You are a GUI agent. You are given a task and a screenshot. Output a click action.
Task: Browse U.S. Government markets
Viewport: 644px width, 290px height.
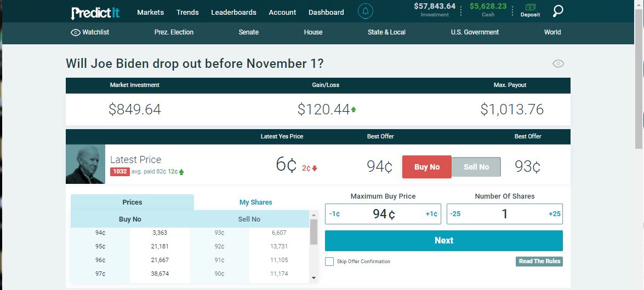tap(475, 32)
